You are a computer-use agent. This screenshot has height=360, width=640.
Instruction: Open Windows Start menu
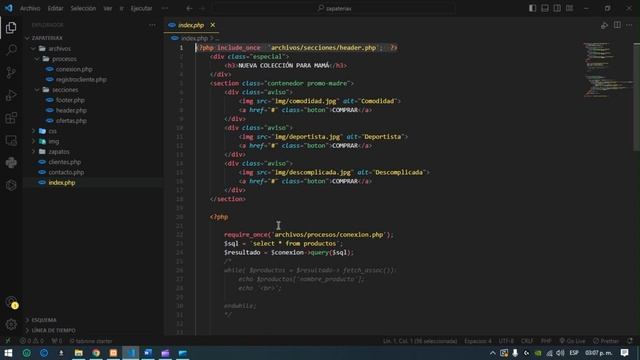click(8, 353)
